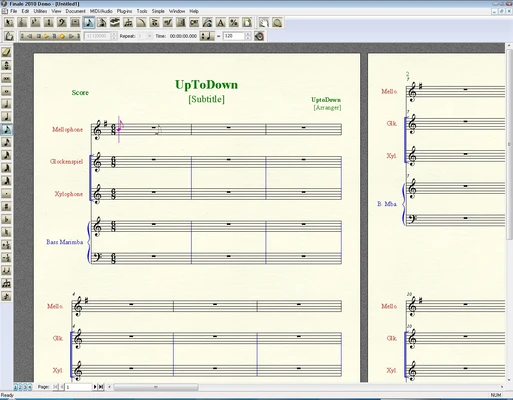Click the horizontal scrollbar thumb
The width and height of the screenshot is (513, 400).
[x=156, y=387]
